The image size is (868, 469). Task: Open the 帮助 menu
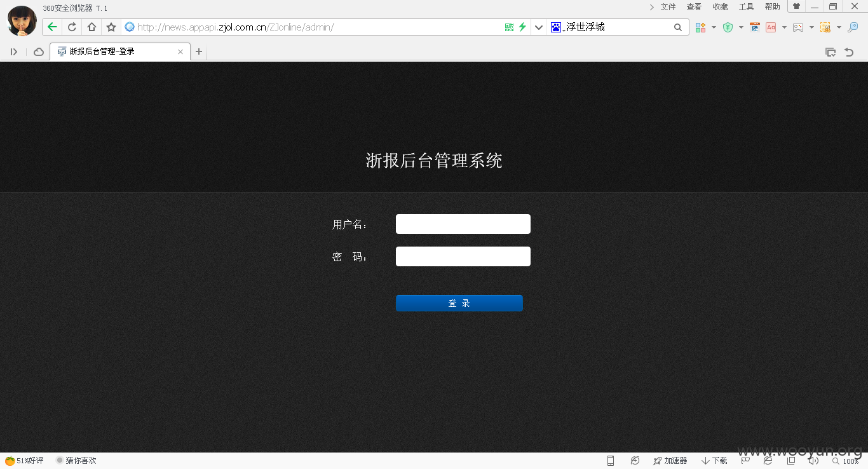(772, 7)
